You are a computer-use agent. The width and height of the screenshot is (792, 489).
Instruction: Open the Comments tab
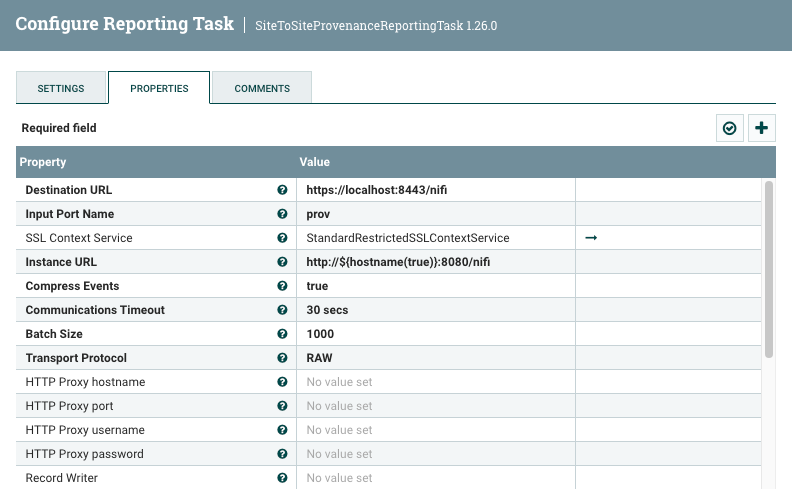pyautogui.click(x=262, y=88)
